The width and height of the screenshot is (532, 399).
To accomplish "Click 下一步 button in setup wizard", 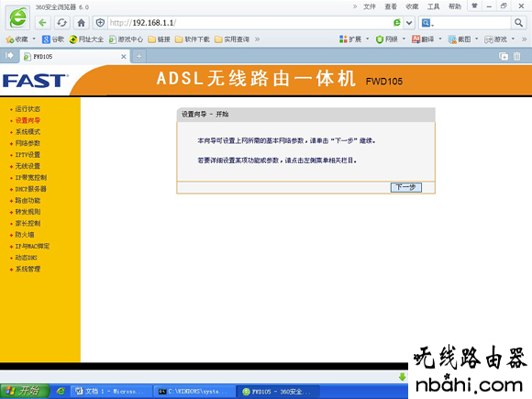I will (x=405, y=187).
